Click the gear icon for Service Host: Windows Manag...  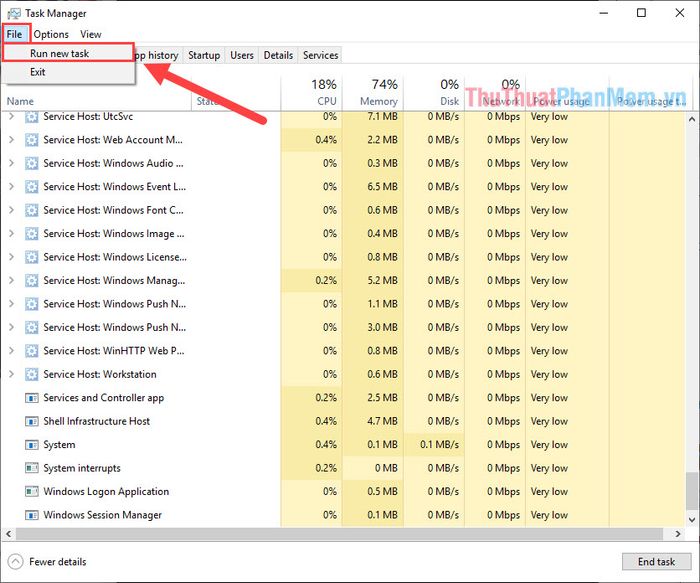coord(31,281)
